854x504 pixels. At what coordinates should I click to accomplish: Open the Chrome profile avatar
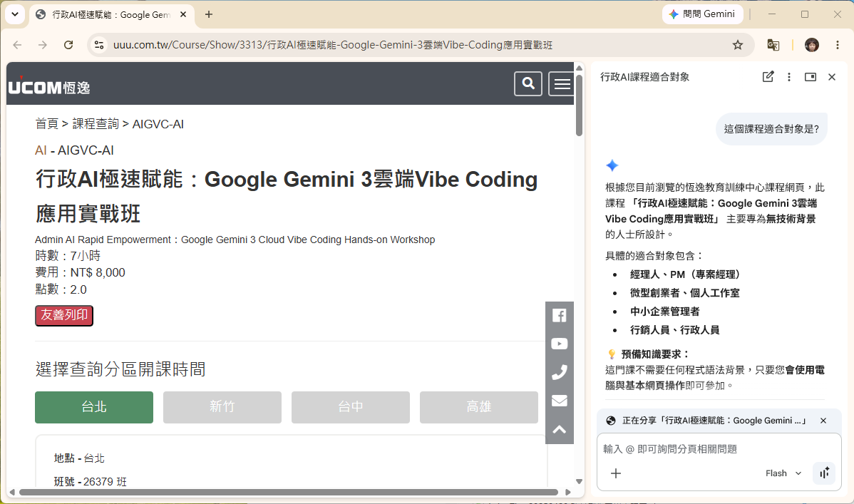[811, 45]
